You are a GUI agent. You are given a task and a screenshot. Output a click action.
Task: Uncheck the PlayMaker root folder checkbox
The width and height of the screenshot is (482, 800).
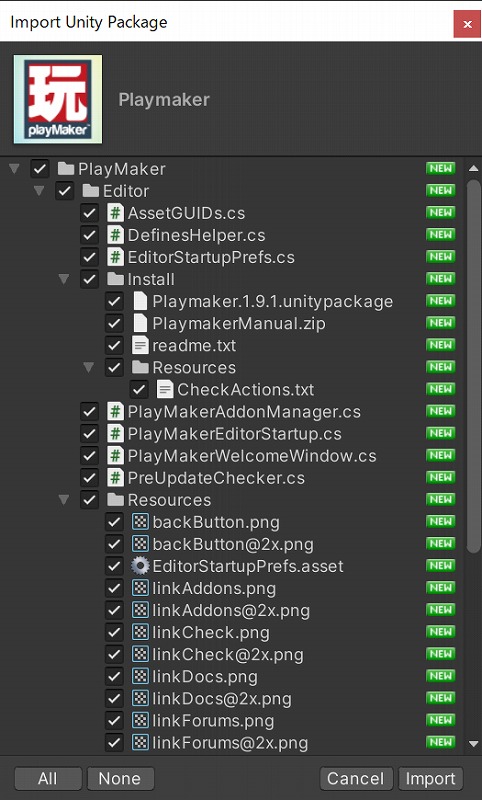click(x=40, y=169)
